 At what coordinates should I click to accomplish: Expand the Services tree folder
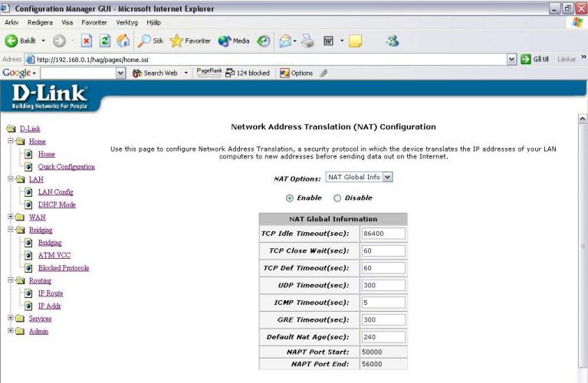point(11,318)
